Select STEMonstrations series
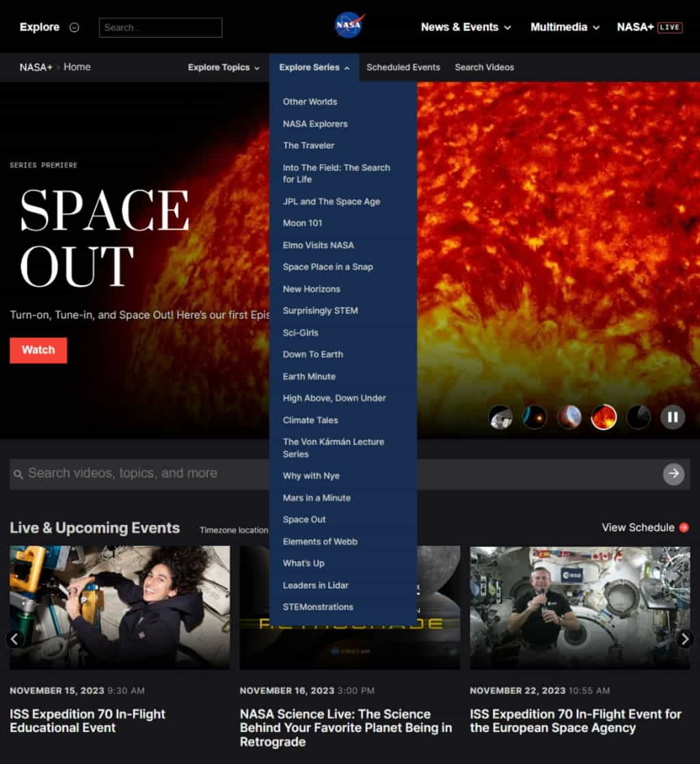700x764 pixels. pos(319,607)
